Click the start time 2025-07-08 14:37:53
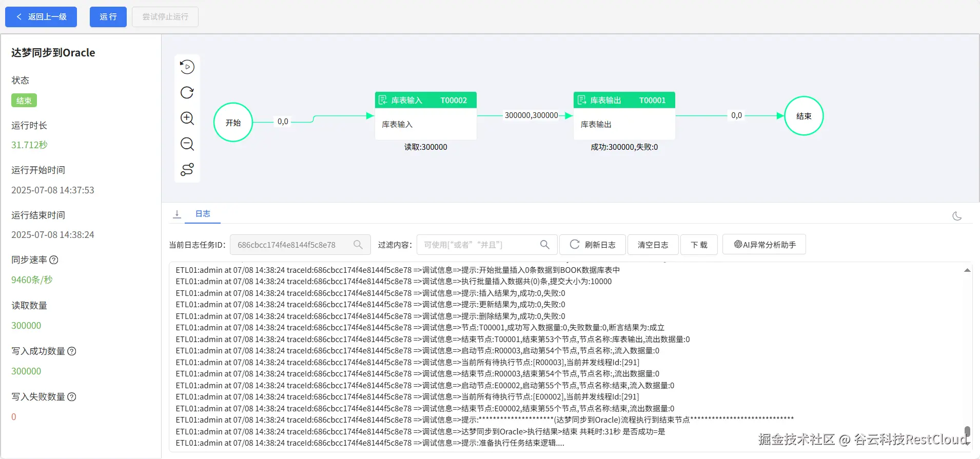 (53, 190)
